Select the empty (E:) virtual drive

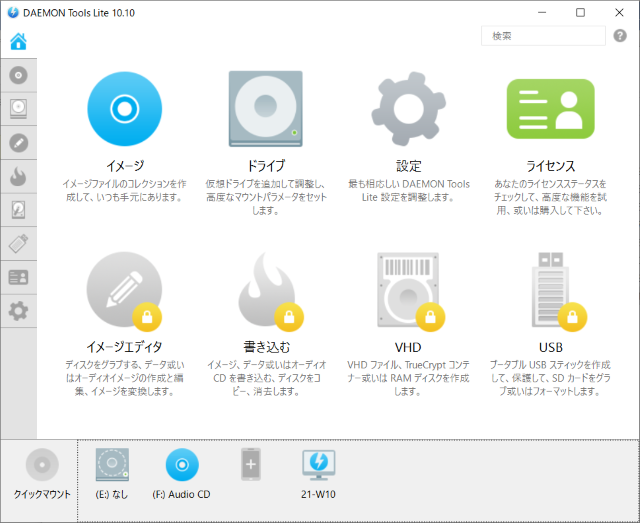pos(112,465)
